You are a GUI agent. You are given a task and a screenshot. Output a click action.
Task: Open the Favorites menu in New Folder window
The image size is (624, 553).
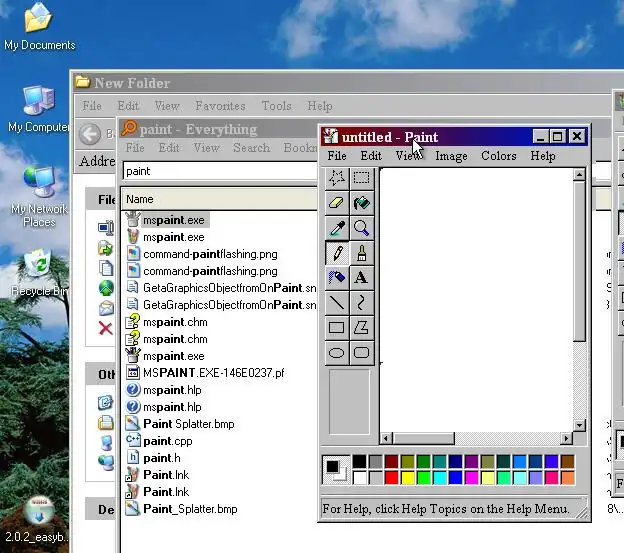tap(220, 106)
